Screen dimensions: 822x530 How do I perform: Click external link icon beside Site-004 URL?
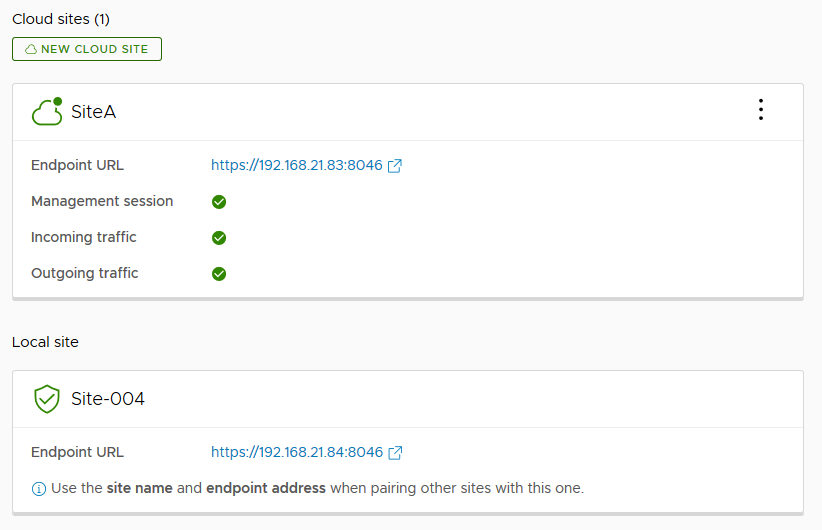[395, 453]
